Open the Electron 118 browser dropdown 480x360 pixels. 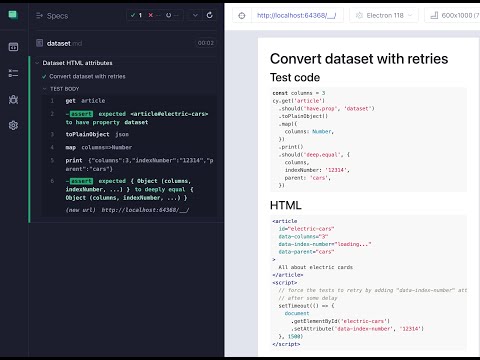tap(384, 15)
